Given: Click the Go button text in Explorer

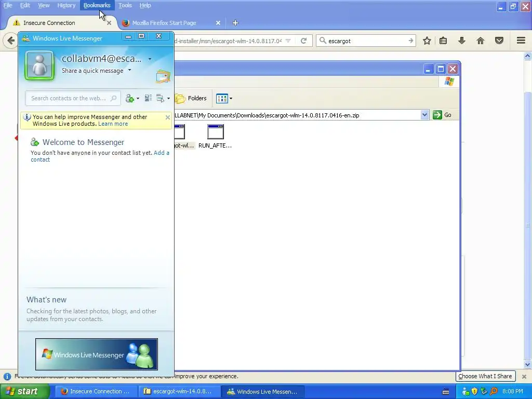Looking at the screenshot, I should (x=448, y=115).
